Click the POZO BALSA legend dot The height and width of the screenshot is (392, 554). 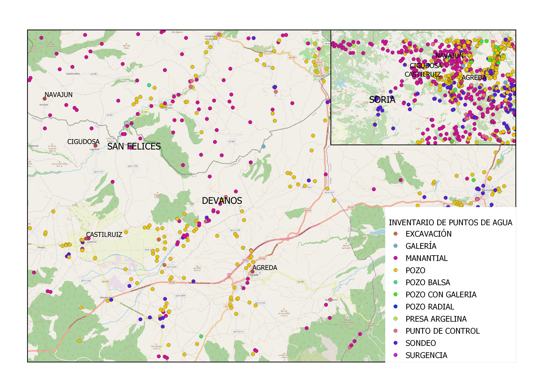tap(395, 282)
